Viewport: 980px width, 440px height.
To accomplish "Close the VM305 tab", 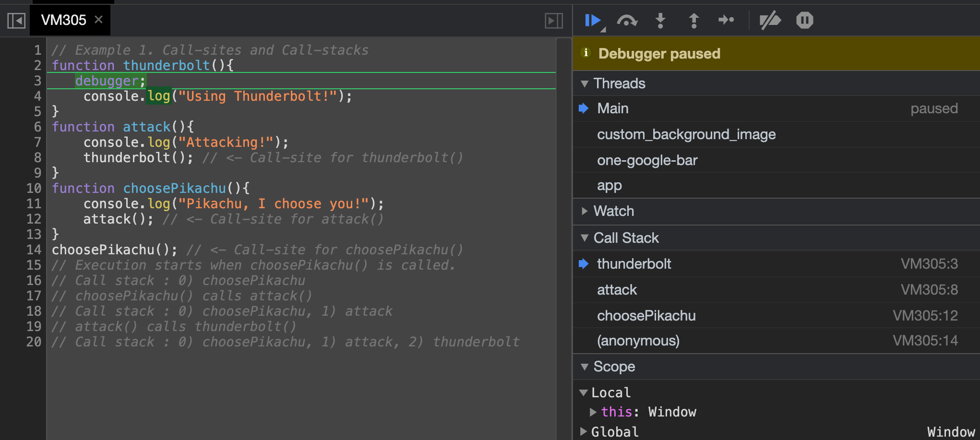I will [x=98, y=20].
